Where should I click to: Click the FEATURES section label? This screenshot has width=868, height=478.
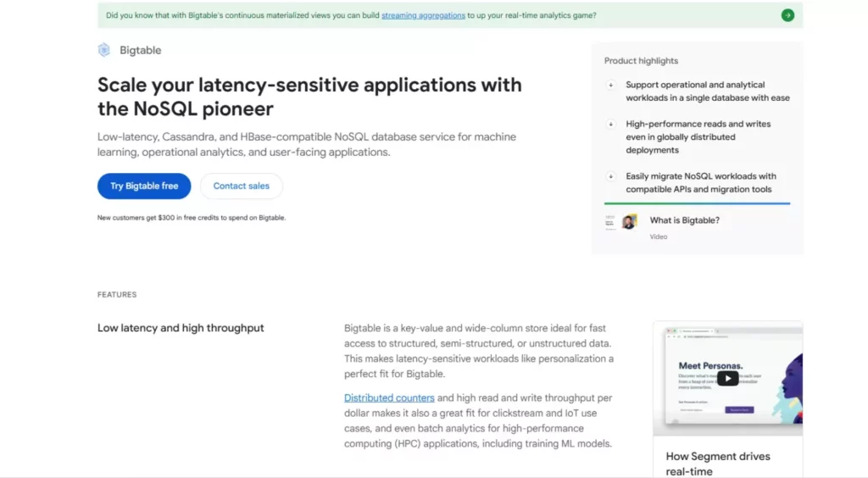click(x=117, y=295)
